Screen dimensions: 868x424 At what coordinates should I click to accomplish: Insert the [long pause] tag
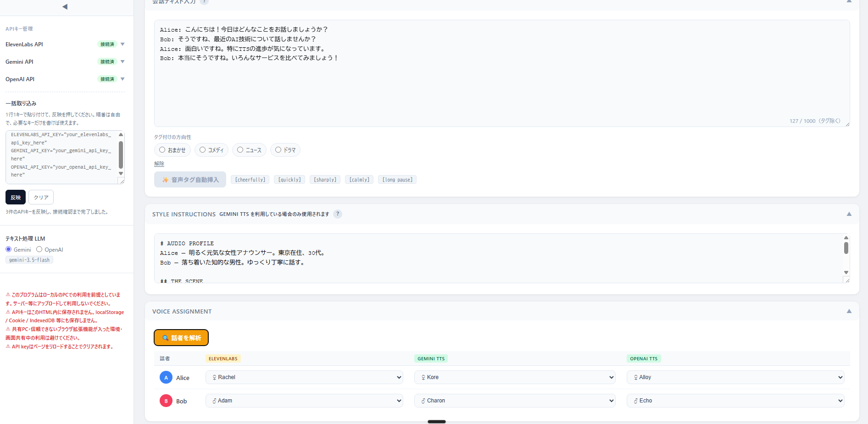pos(397,180)
